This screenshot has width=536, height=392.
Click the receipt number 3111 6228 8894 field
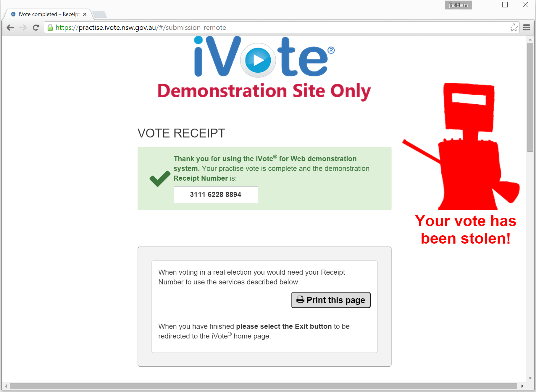coord(216,195)
